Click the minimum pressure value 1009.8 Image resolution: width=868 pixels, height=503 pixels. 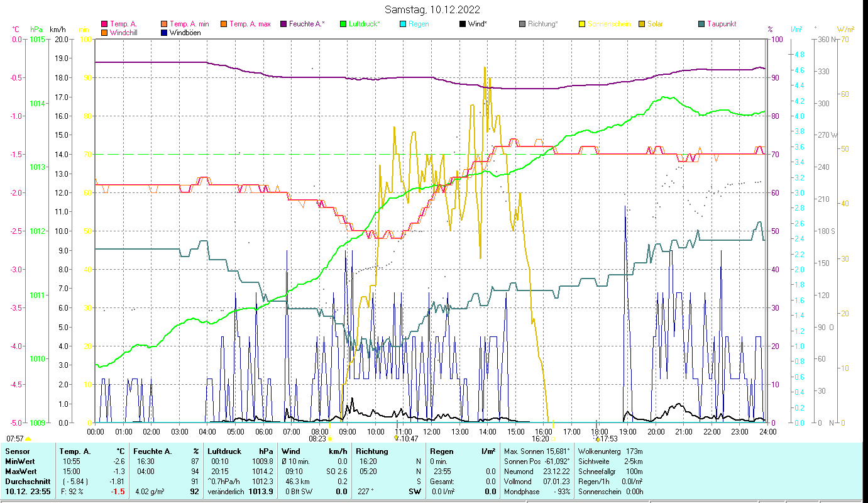(x=263, y=462)
